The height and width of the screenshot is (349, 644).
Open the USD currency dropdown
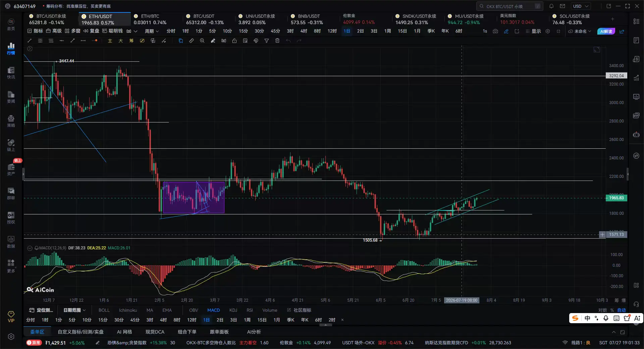tap(581, 6)
